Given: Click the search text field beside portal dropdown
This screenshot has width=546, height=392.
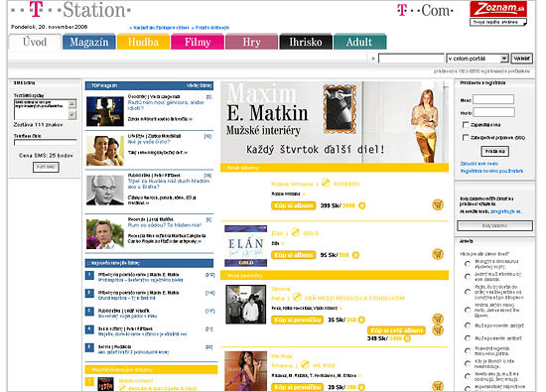Looking at the screenshot, I should tap(411, 59).
